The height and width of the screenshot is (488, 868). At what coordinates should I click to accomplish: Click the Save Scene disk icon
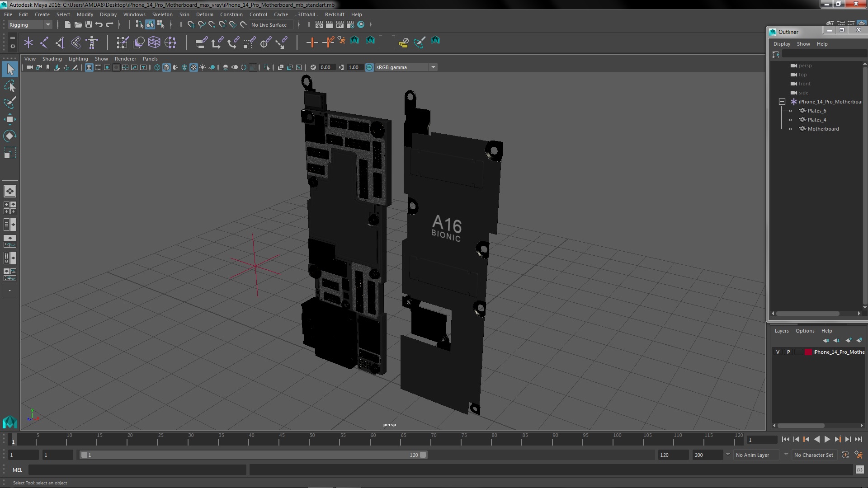coord(89,25)
